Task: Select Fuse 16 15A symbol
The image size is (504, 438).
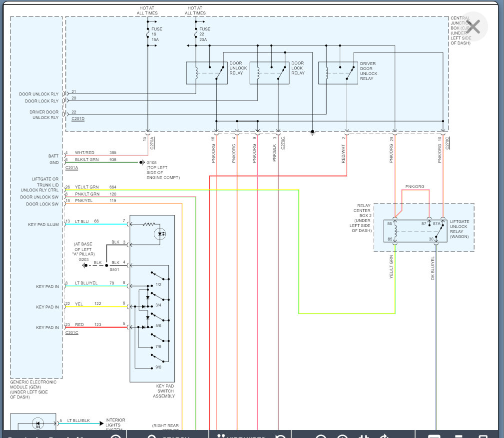Action: (148, 33)
